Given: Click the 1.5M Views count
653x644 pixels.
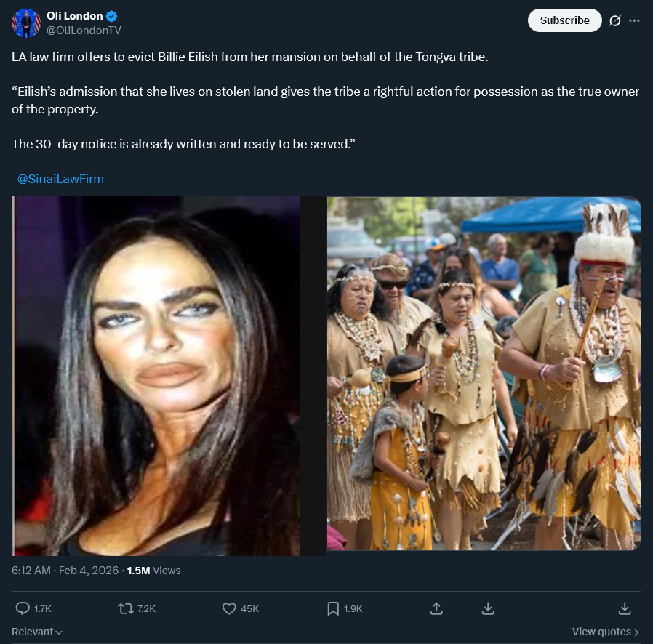Looking at the screenshot, I should (x=153, y=571).
